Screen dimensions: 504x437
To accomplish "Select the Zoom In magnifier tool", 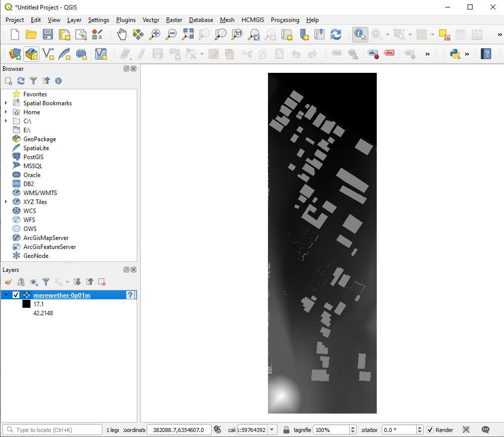I will [155, 34].
